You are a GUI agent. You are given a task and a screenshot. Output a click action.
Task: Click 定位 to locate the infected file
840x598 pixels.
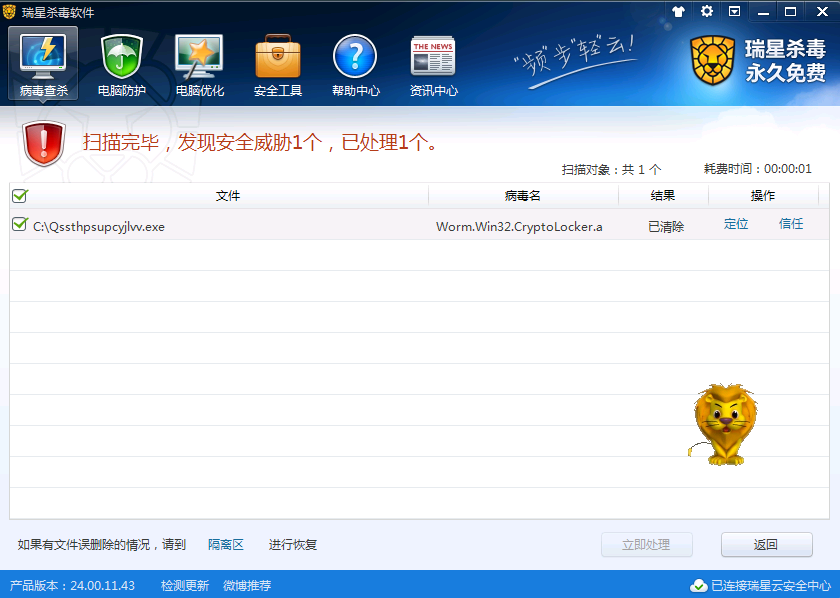tap(736, 224)
